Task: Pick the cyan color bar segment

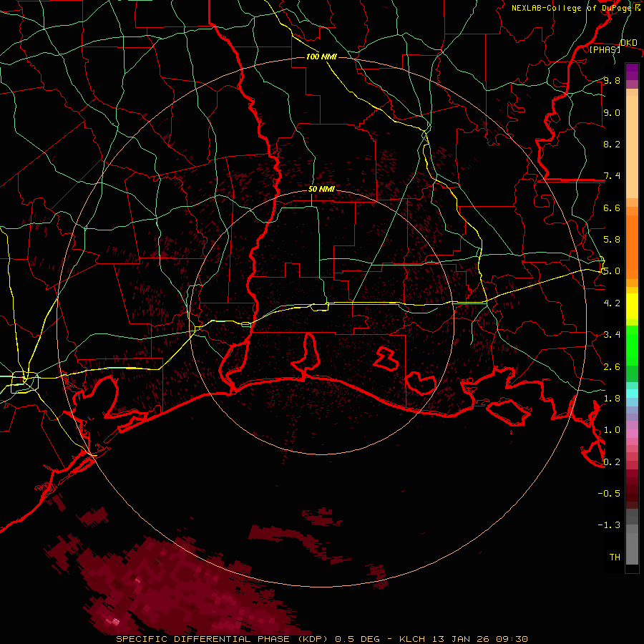Action: (x=632, y=394)
